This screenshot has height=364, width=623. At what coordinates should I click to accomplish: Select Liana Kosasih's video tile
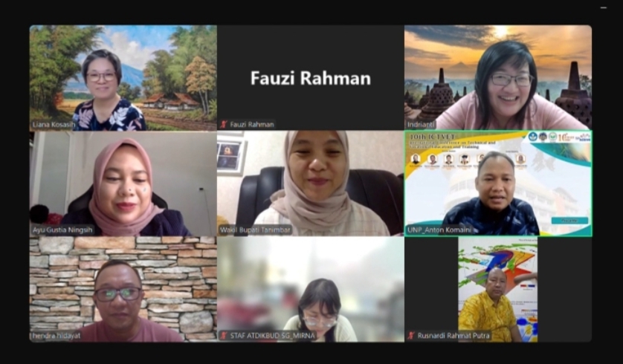point(123,78)
